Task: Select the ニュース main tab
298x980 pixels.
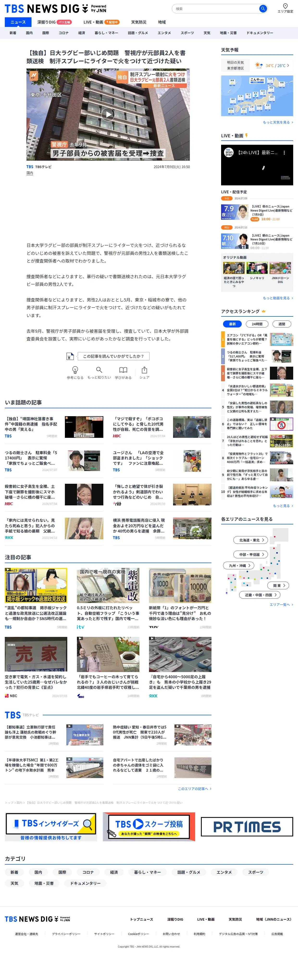Action: pos(18,22)
